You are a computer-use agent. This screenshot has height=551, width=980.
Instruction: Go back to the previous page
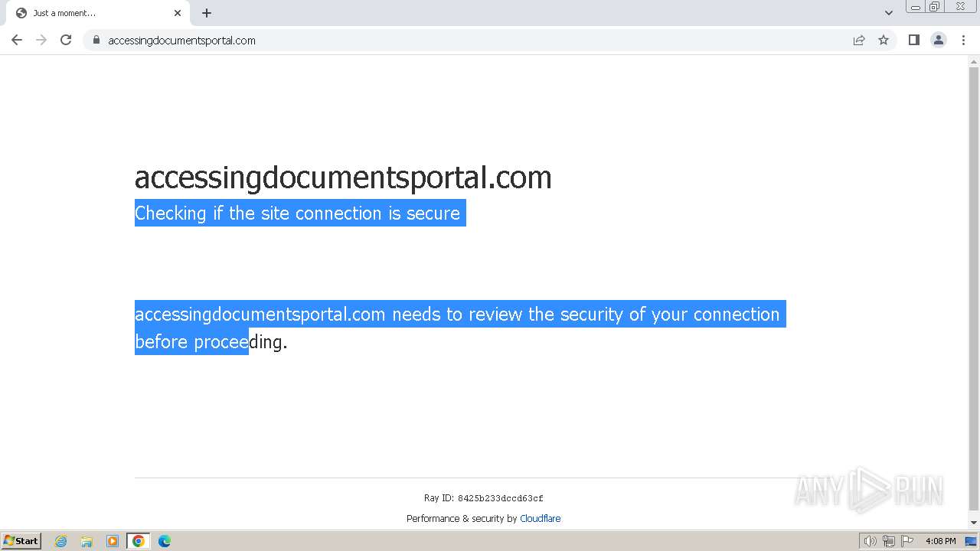pos(17,40)
